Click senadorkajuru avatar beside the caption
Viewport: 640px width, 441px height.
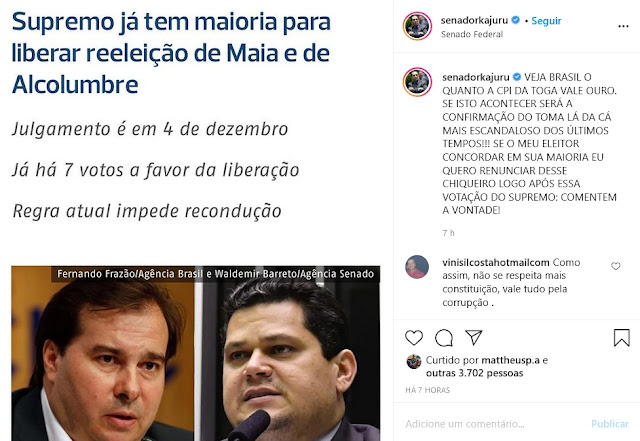pos(417,82)
